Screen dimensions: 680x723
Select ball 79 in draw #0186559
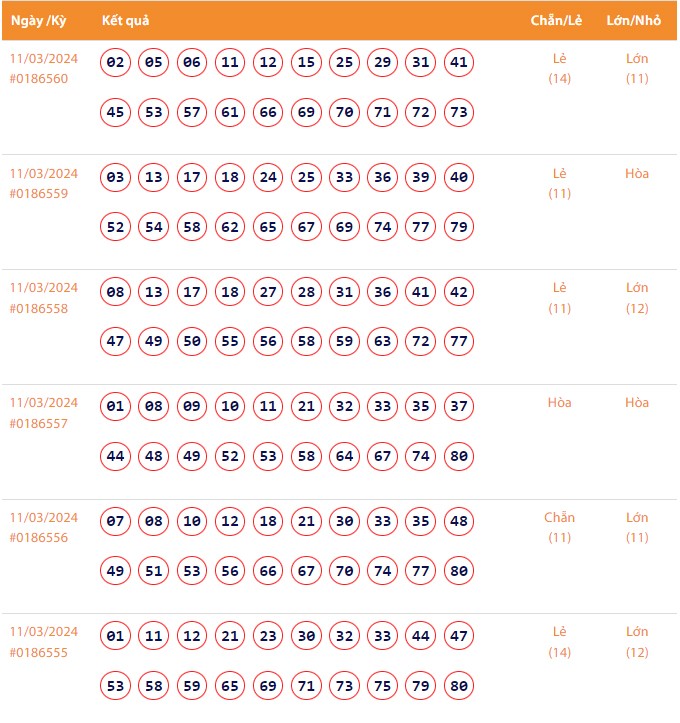pyautogui.click(x=459, y=227)
